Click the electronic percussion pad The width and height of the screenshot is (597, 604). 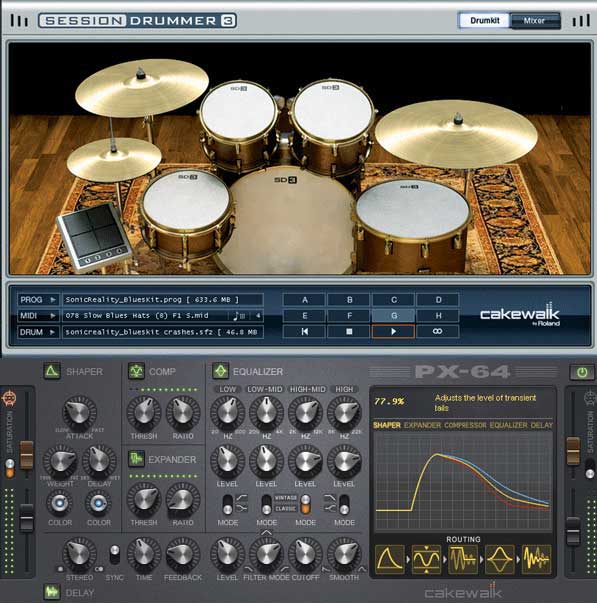pos(94,236)
